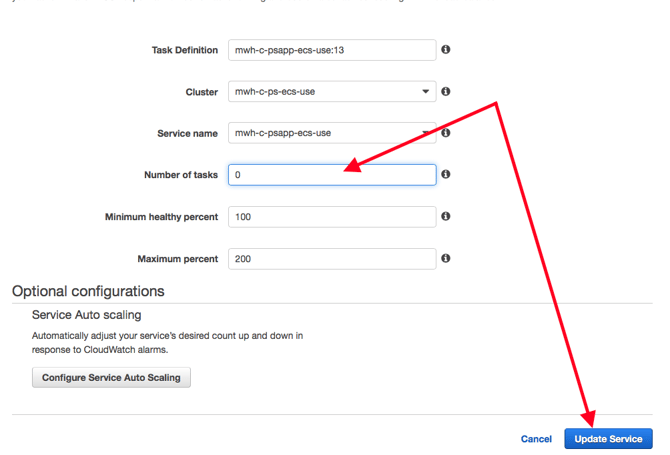Click the Maximum percent input showing 200
670x455 pixels.
(x=331, y=259)
